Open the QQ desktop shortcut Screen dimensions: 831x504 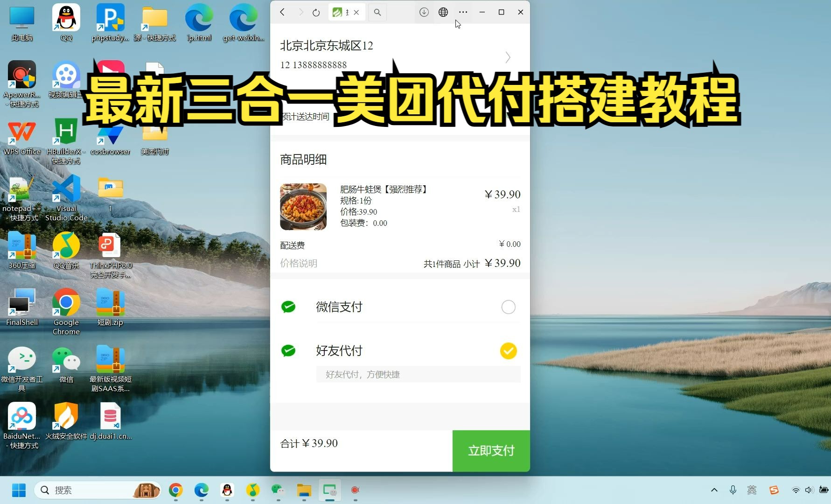66,23
